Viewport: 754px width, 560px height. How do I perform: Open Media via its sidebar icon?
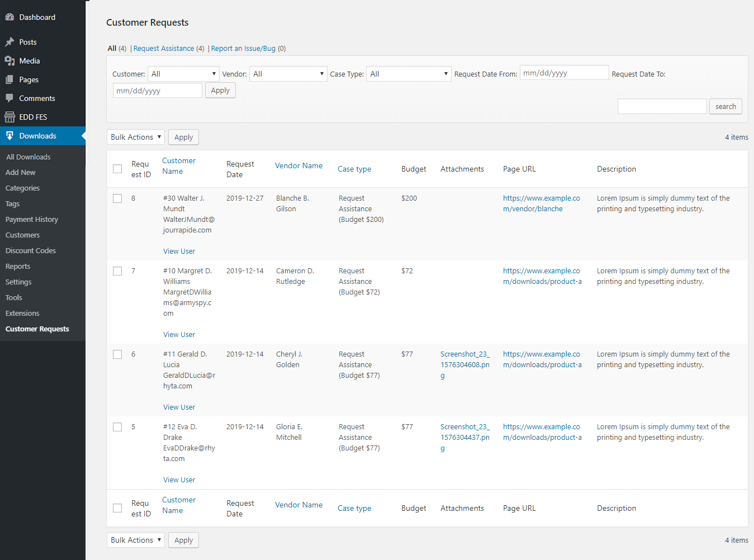coord(10,61)
